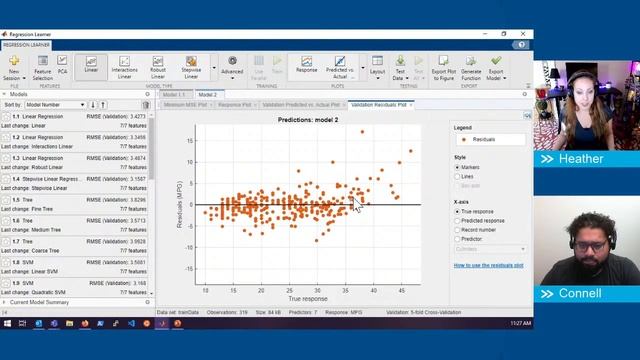This screenshot has height=360, width=640.
Task: Collapse the toolstrip ribbon
Action: [528, 86]
